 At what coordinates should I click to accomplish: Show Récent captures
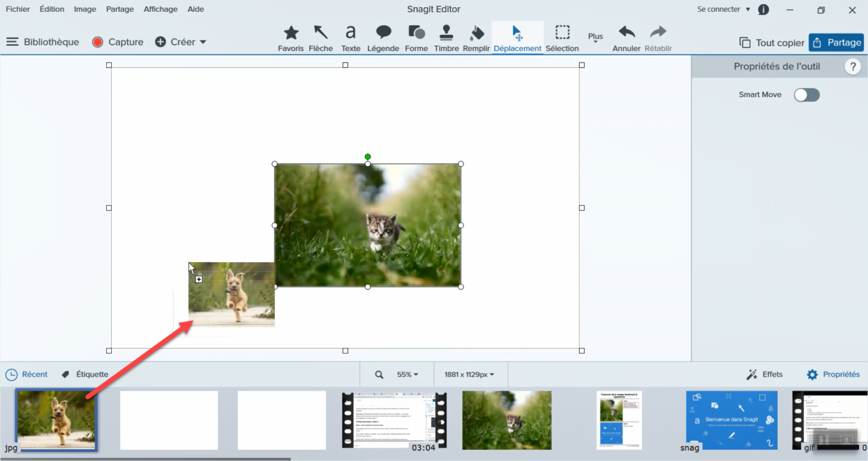coord(27,375)
